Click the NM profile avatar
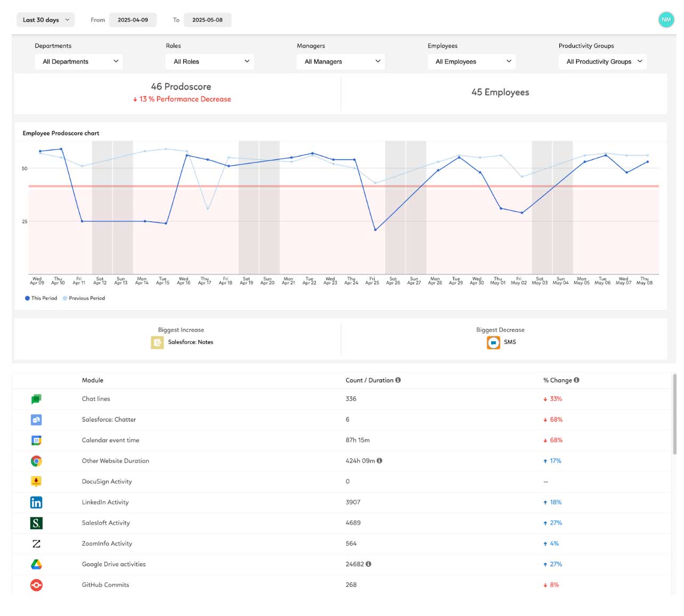Image resolution: width=684 pixels, height=616 pixels. point(666,20)
